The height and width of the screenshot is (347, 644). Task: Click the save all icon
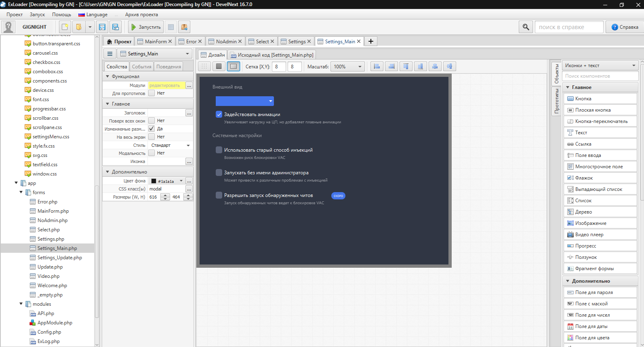coord(116,27)
